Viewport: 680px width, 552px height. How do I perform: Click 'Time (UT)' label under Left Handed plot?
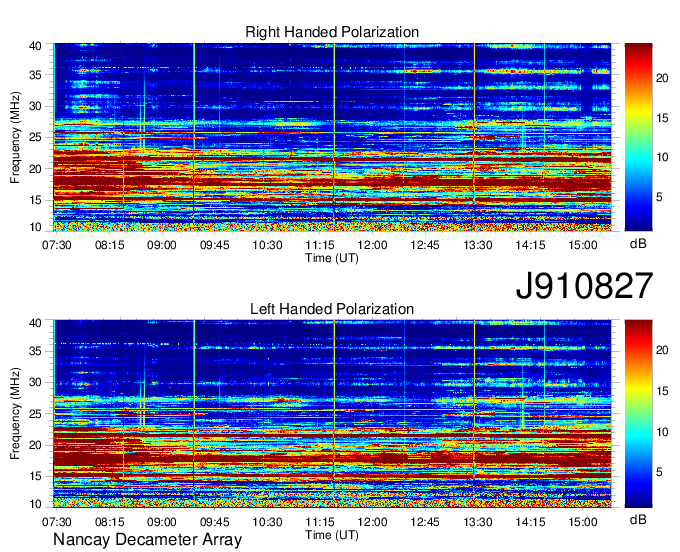332,535
